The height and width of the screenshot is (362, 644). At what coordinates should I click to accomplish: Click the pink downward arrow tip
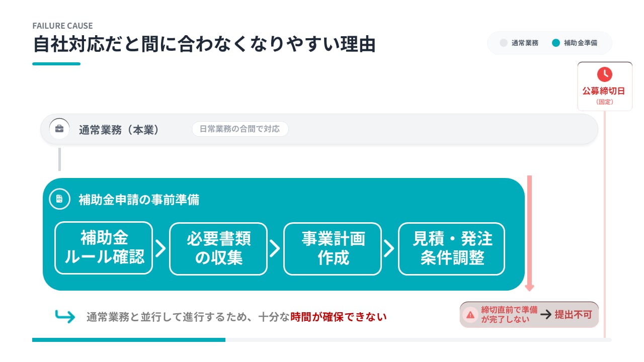tap(529, 288)
